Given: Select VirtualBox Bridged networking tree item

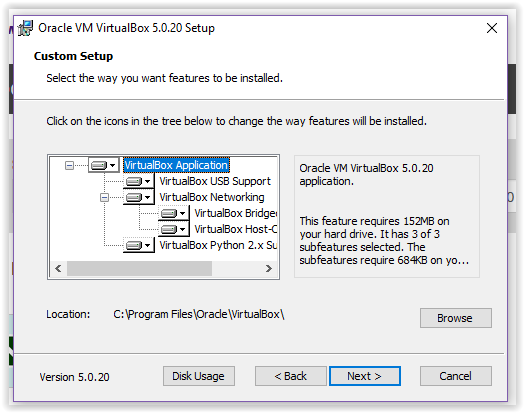Looking at the screenshot, I should pos(236,213).
